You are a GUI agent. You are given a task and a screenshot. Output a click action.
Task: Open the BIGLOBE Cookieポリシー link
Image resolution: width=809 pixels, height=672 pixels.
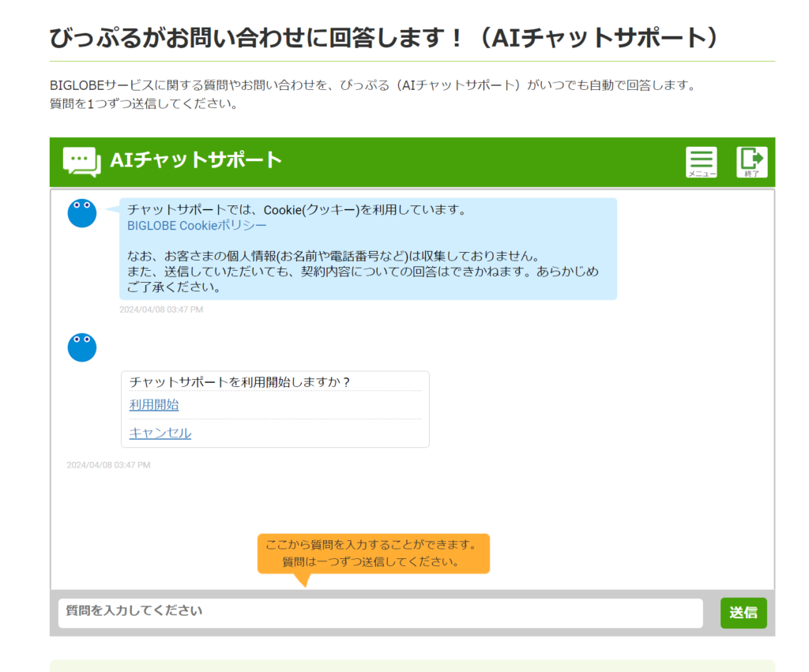click(197, 225)
